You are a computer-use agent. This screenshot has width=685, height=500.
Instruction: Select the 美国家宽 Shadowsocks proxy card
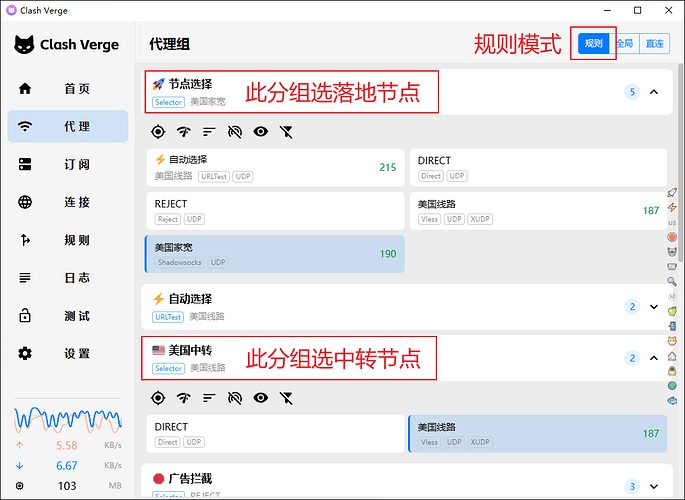coord(275,254)
